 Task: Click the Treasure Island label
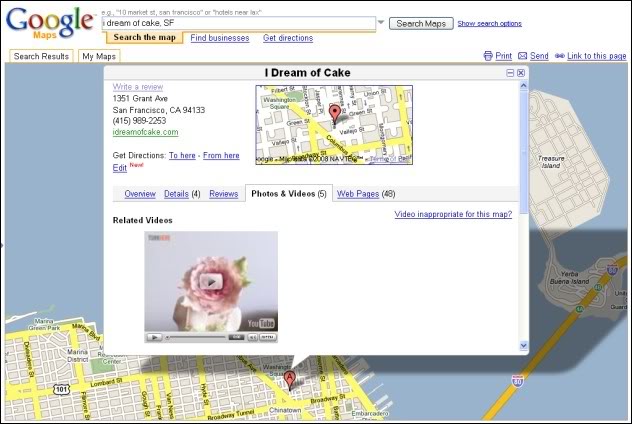(x=551, y=162)
